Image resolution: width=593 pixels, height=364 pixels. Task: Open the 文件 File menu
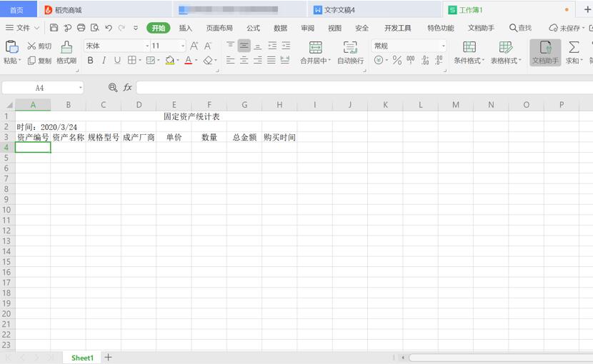23,28
